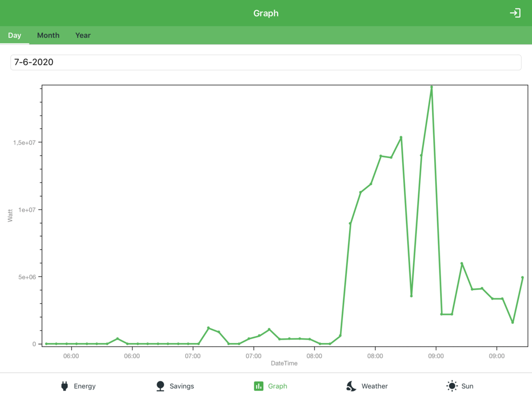This screenshot has width=532, height=399.
Task: Click the DateTime x-axis title
Action: 284,363
